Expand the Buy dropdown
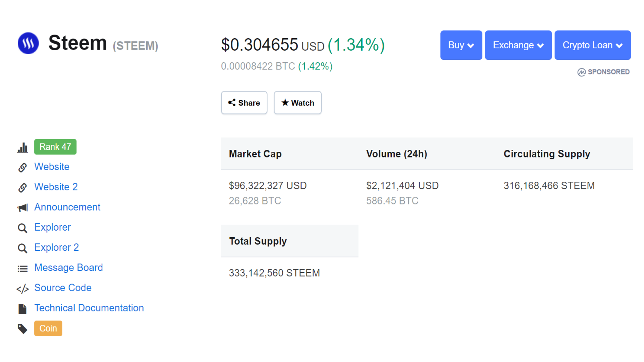 pos(461,45)
